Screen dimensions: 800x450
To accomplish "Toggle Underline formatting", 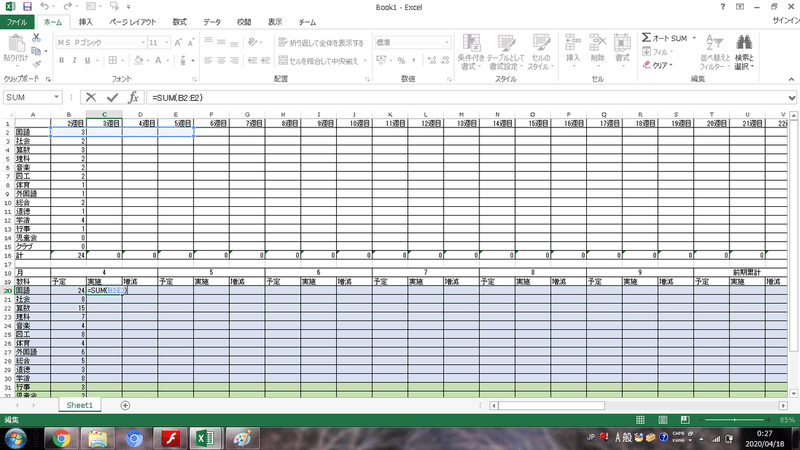I will pyautogui.click(x=87, y=60).
